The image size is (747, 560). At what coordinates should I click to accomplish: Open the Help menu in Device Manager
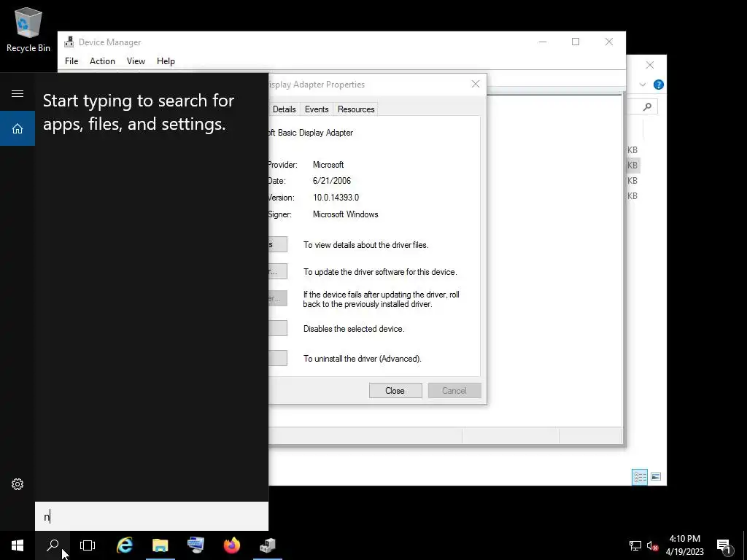[x=166, y=61]
